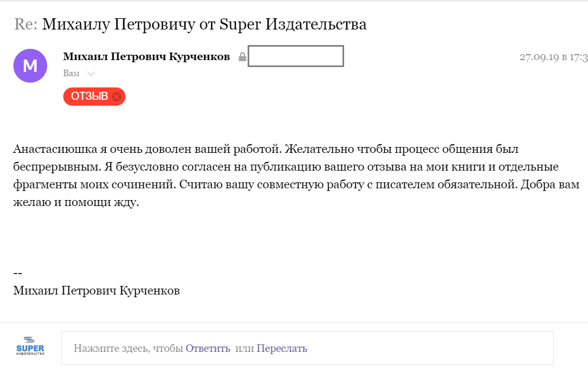
Task: Click the boxed sender email address field
Action: 295,56
